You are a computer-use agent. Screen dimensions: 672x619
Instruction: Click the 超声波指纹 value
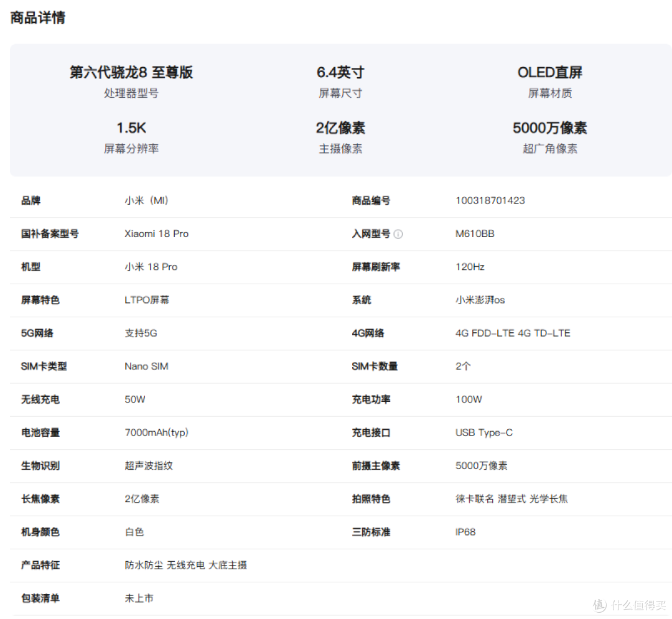148,465
